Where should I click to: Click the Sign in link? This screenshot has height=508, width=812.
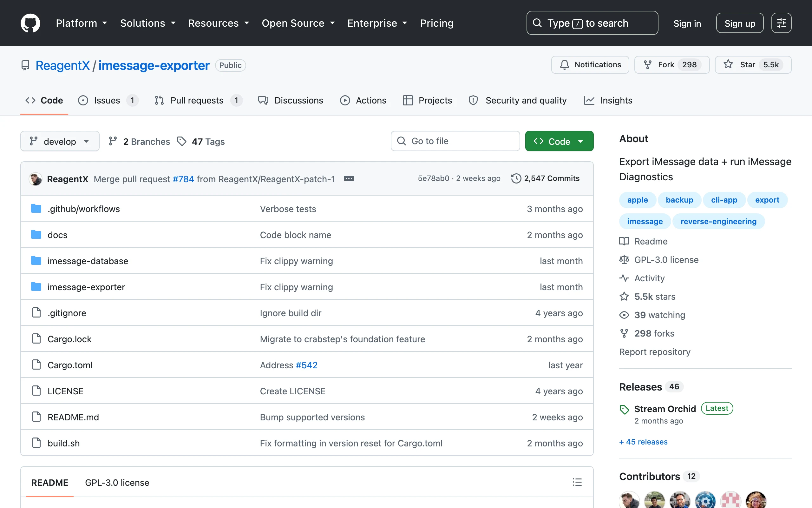[x=687, y=23]
